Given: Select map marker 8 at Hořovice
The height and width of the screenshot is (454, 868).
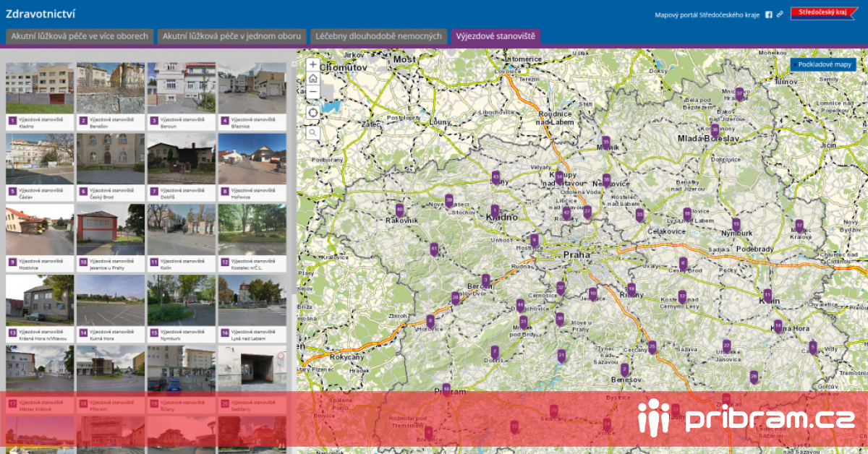Looking at the screenshot, I should 430,321.
